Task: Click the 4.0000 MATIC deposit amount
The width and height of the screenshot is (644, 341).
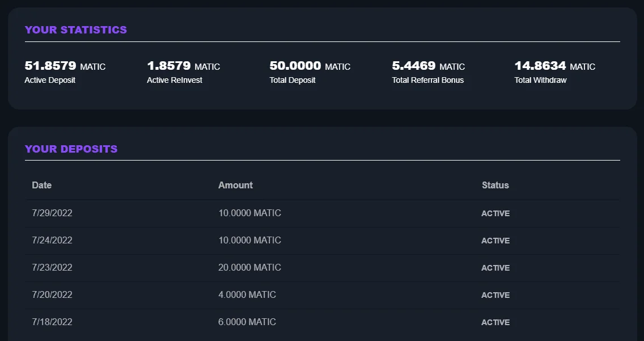Action: point(247,294)
